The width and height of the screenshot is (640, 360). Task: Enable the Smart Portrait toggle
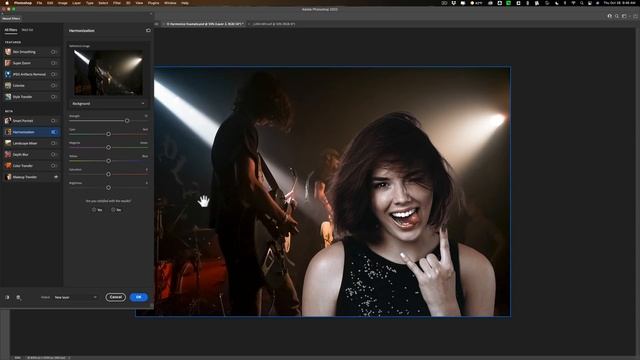pyautogui.click(x=53, y=121)
